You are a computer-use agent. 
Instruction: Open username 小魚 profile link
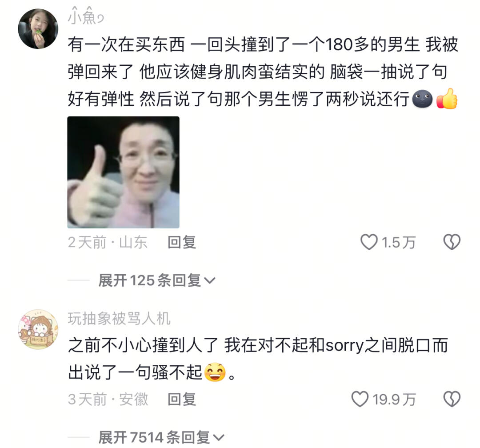coord(86,16)
